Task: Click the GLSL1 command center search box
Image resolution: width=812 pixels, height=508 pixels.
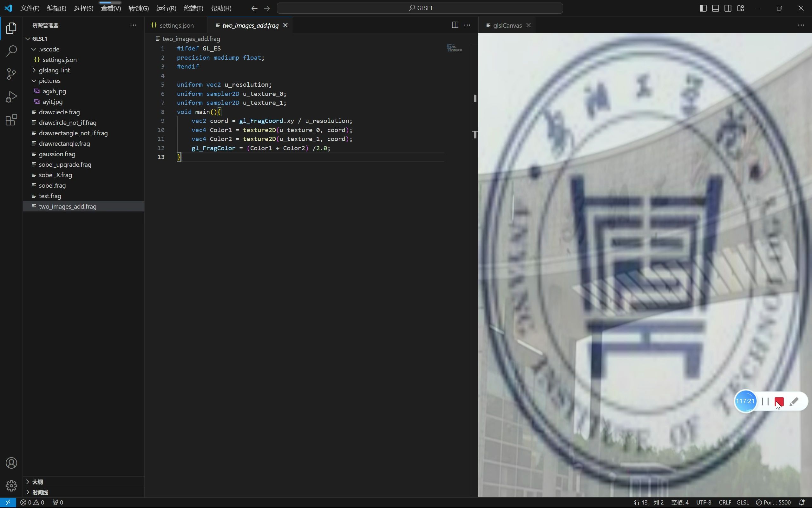Action: [420, 8]
